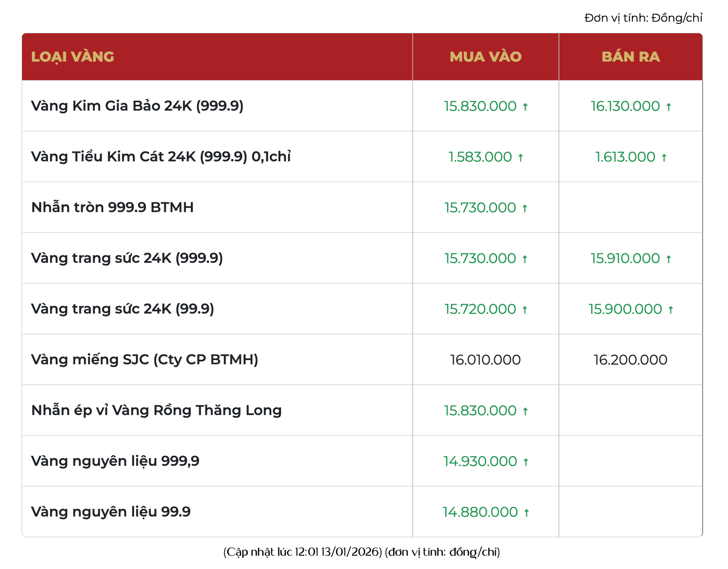This screenshot has height=569, width=728.
Task: Click the Đơn vị tính: Đồng/chỉ label
Action: [x=643, y=18]
